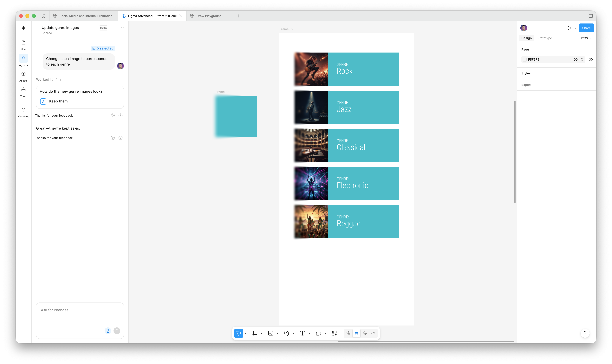This screenshot has height=364, width=612.
Task: Select the Move tool in bottom toolbar
Action: (x=238, y=333)
